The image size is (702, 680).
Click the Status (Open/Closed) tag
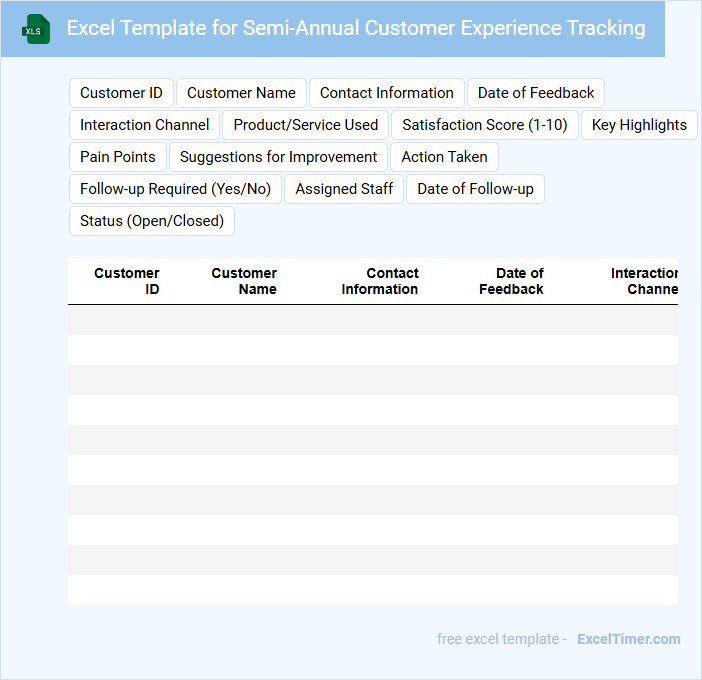pyautogui.click(x=152, y=221)
